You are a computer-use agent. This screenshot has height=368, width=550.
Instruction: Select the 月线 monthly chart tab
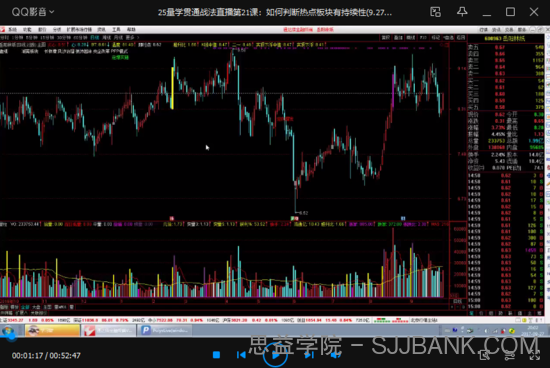(x=118, y=37)
